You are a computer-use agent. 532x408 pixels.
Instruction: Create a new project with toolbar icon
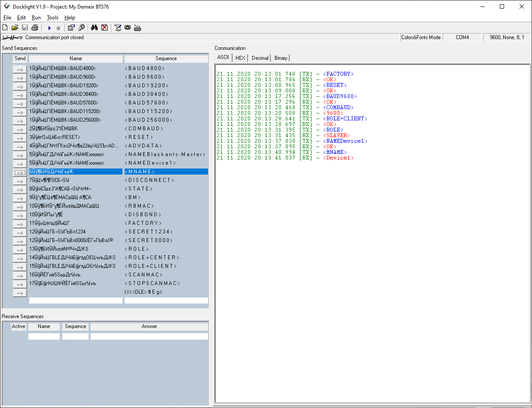click(x=5, y=28)
